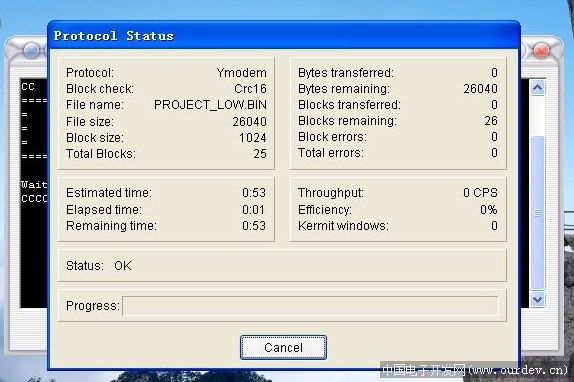Click the Crc16 block check value
The width and height of the screenshot is (574, 382).
point(250,89)
